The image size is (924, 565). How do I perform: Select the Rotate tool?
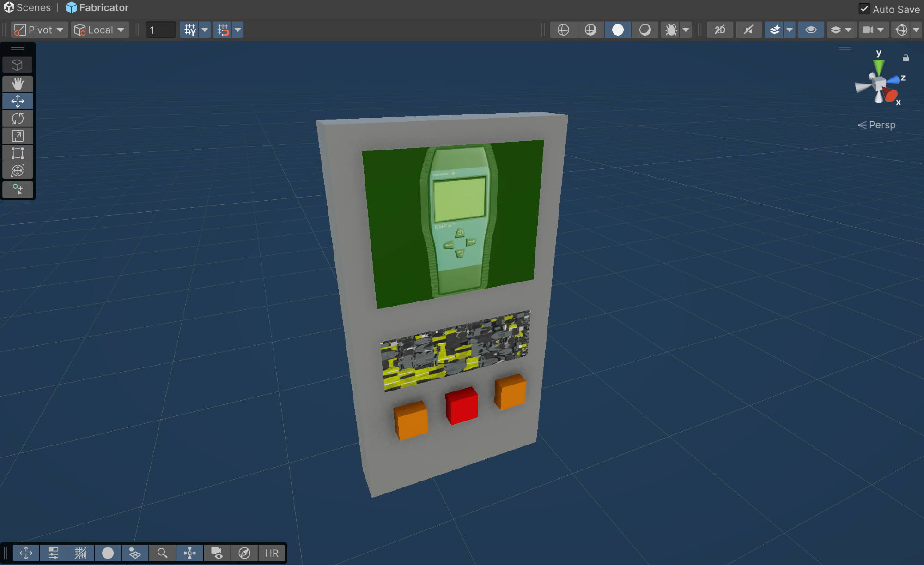pos(18,119)
